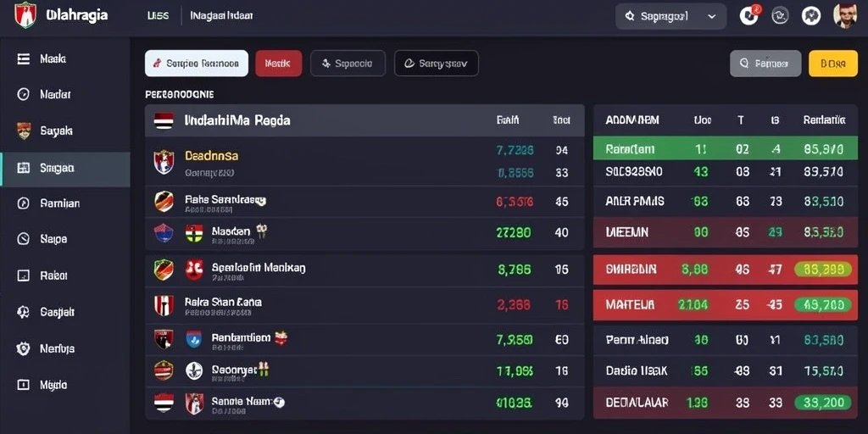The height and width of the screenshot is (434, 868).
Task: Select Sragao in the sidebar
Action: point(64,168)
